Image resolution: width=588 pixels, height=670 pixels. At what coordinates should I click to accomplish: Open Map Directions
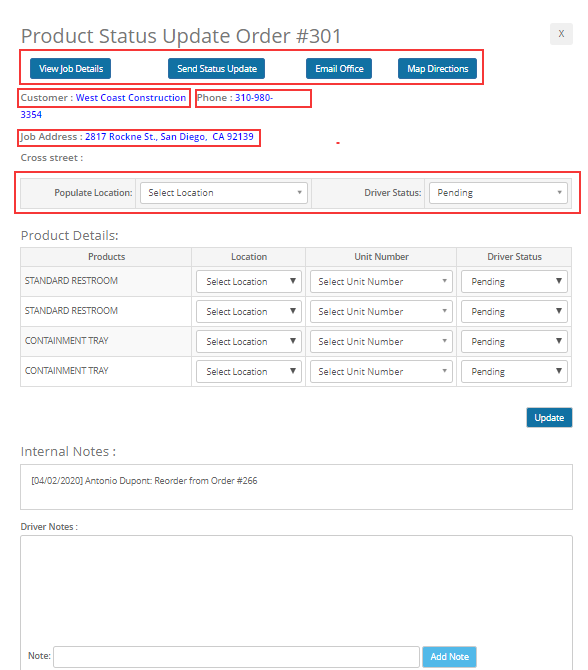438,69
